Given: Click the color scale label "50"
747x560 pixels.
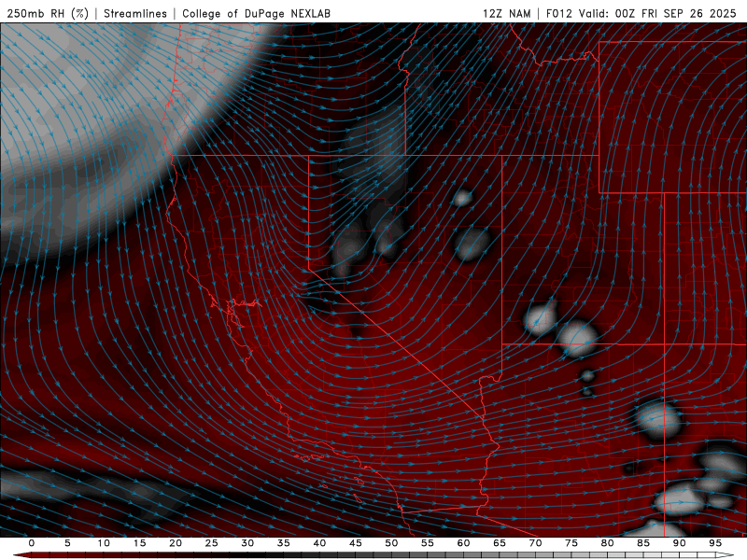Looking at the screenshot, I should pos(391,543).
